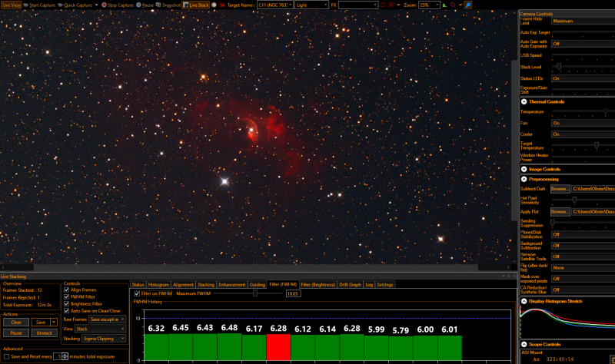Switch to the Filter (Brightness) tab
615x364 pixels.
(x=318, y=285)
